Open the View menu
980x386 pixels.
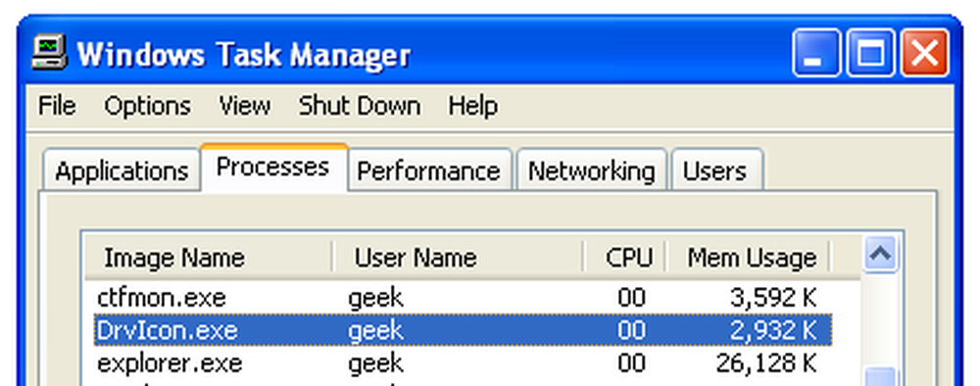245,106
